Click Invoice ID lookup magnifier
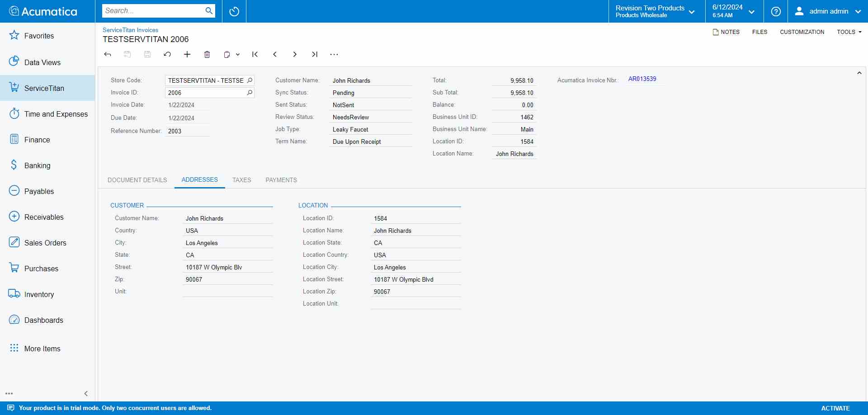Image resolution: width=868 pixels, height=415 pixels. click(250, 93)
